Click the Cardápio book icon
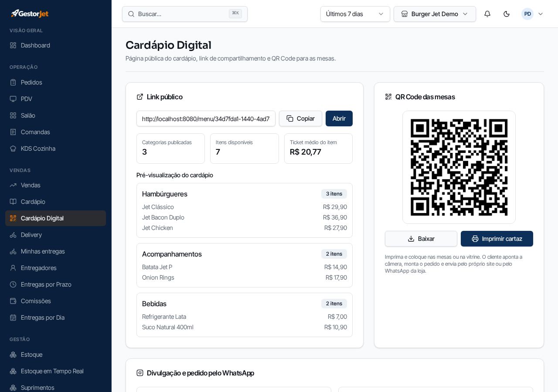 (x=13, y=202)
